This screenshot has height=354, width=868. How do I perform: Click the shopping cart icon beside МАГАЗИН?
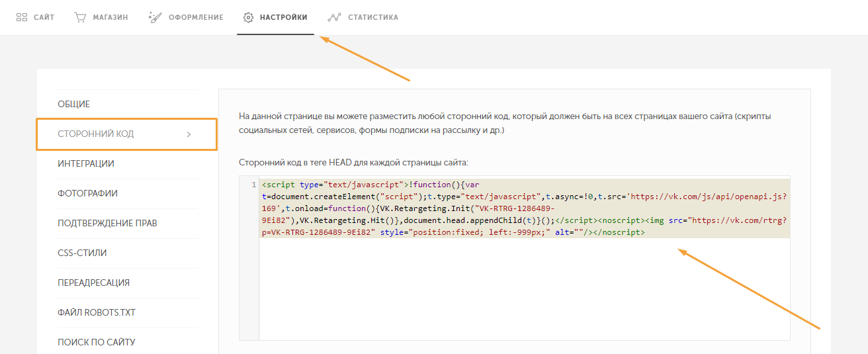pos(80,17)
